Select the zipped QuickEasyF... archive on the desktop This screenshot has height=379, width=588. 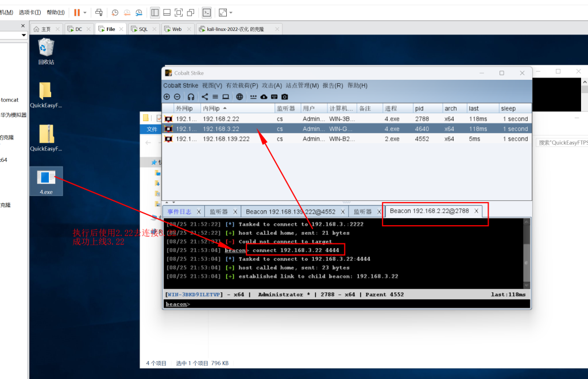click(x=46, y=138)
